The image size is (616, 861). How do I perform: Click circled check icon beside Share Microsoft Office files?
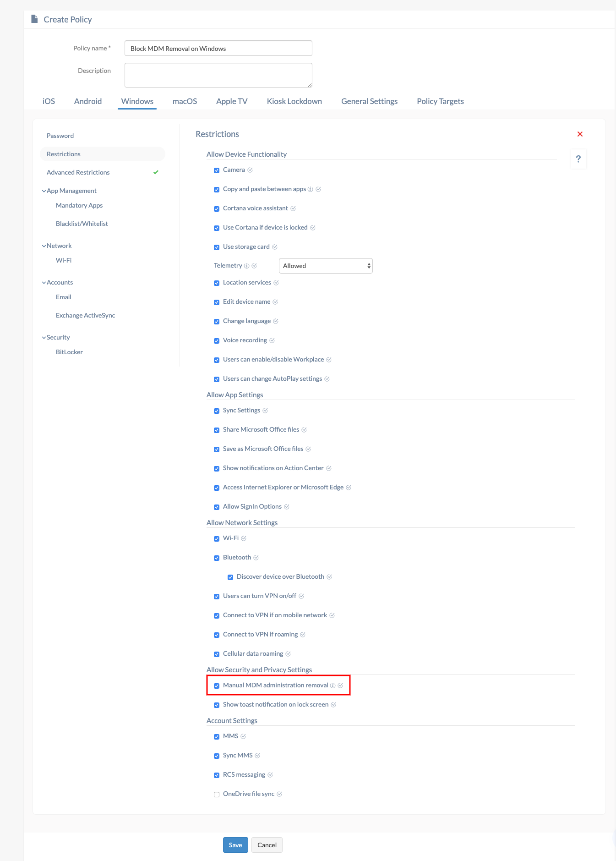[x=304, y=430]
